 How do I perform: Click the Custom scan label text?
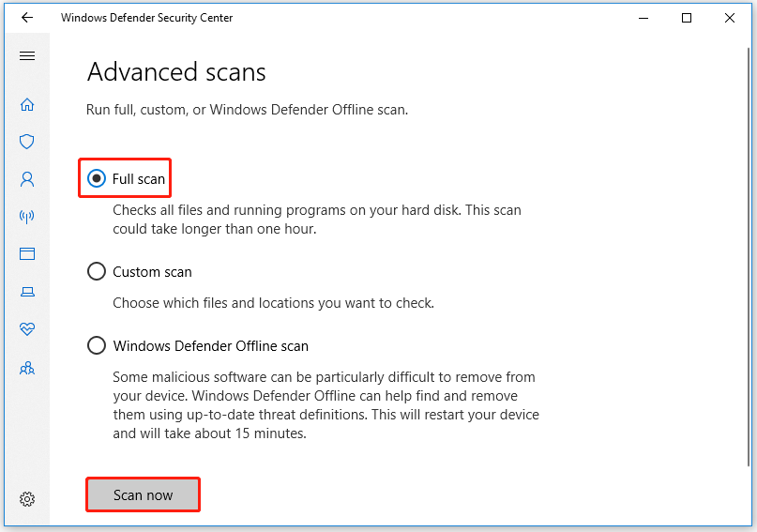click(152, 272)
